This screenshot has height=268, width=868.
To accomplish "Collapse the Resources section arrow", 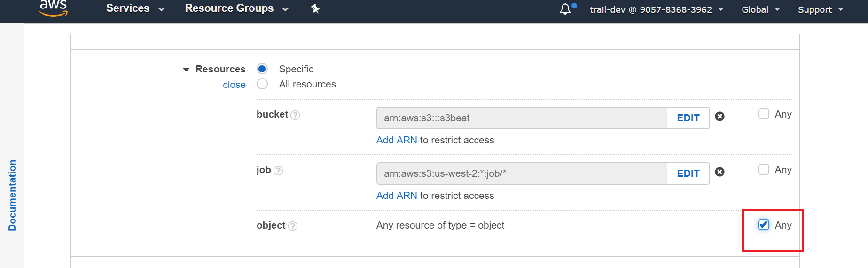I will click(x=187, y=70).
